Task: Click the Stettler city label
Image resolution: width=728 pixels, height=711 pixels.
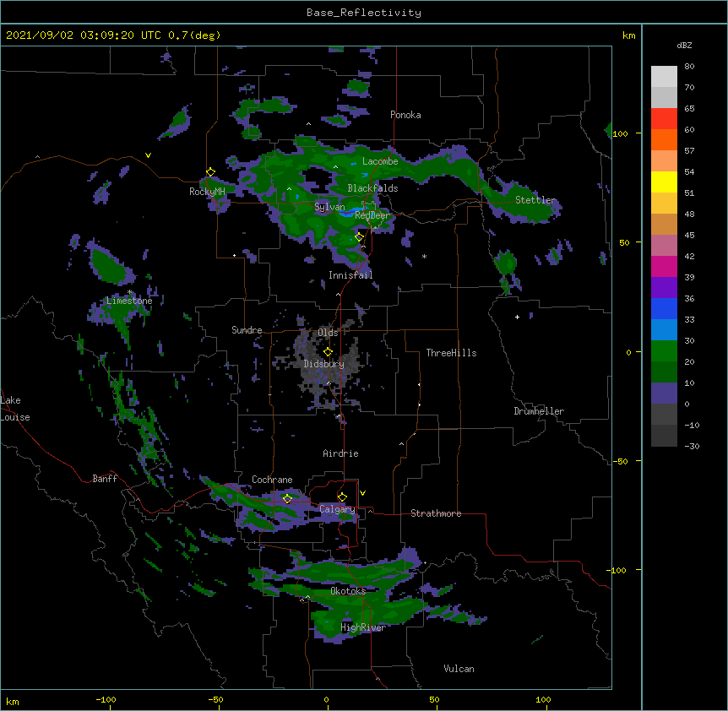Action: [535, 200]
